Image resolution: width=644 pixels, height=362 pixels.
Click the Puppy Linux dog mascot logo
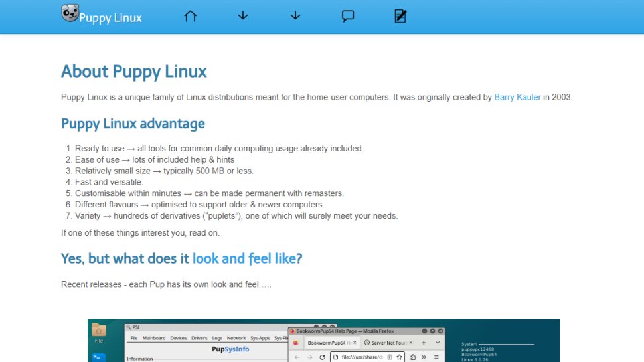70,13
